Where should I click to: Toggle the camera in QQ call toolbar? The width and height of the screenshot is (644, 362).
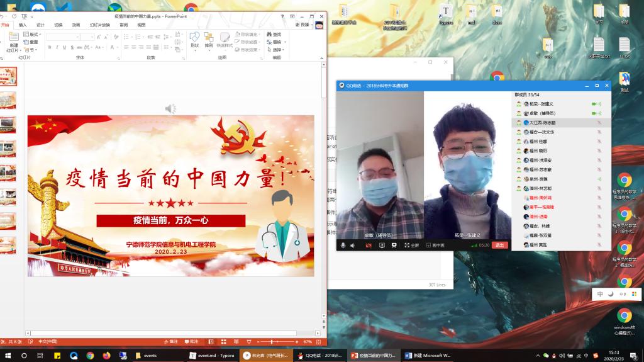click(x=369, y=245)
